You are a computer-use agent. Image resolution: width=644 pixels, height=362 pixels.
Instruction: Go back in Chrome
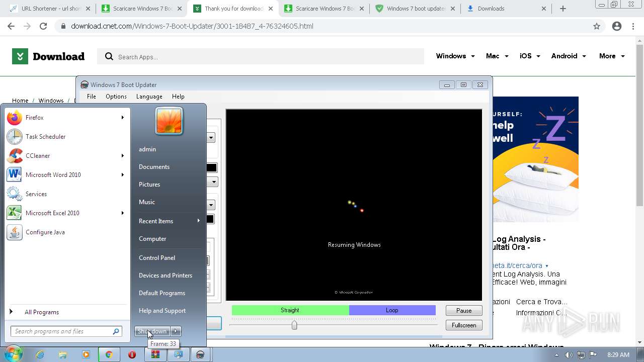[11, 26]
